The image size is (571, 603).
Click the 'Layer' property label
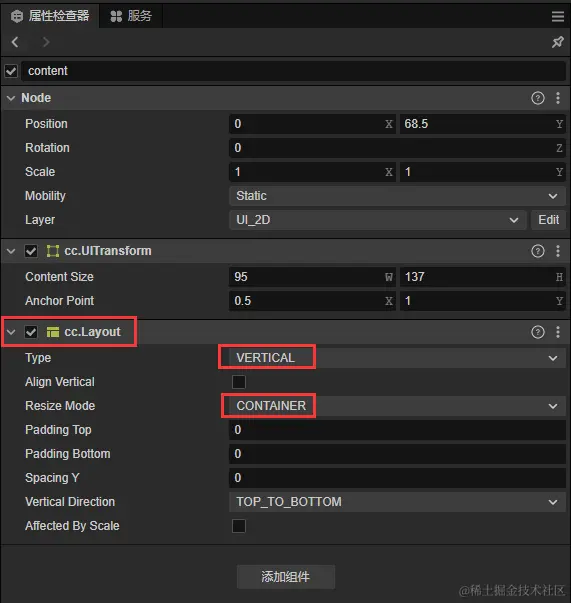(40, 220)
